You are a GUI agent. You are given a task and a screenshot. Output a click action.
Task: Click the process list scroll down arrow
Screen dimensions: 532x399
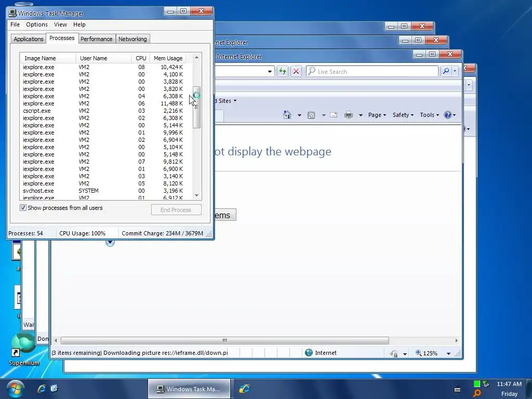[x=196, y=195]
